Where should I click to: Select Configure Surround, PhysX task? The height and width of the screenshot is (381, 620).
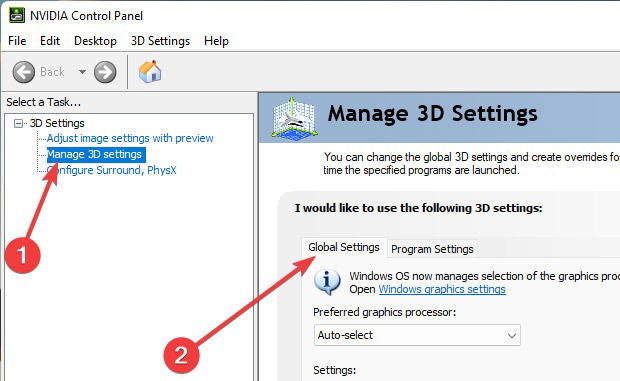point(112,170)
